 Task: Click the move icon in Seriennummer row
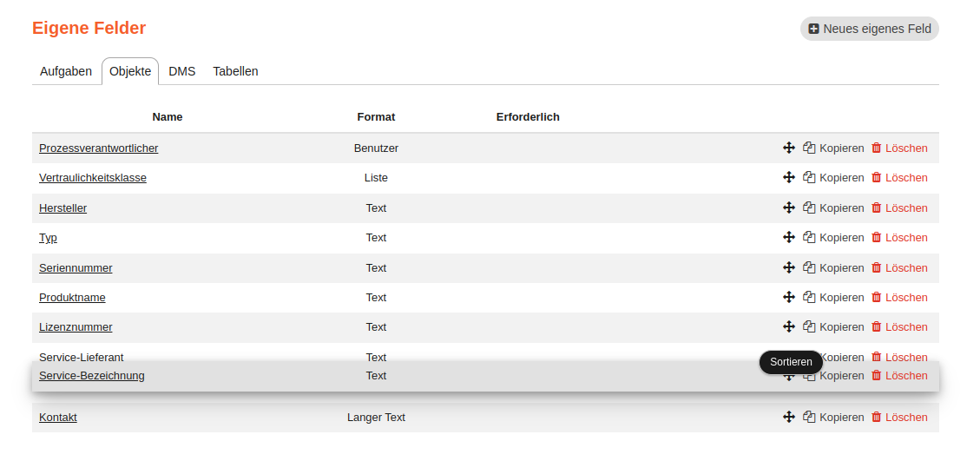pyautogui.click(x=789, y=267)
